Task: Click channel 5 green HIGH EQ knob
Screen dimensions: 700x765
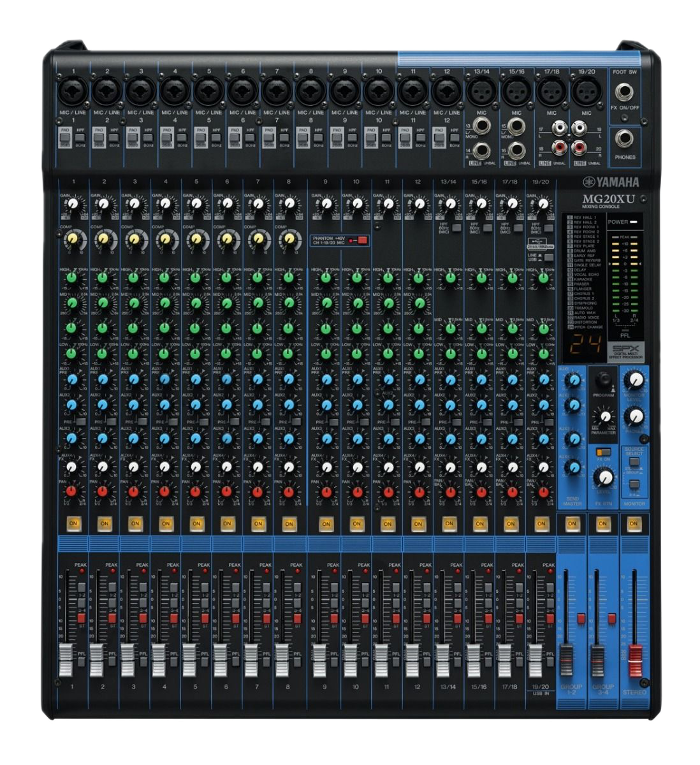Action: click(196, 277)
